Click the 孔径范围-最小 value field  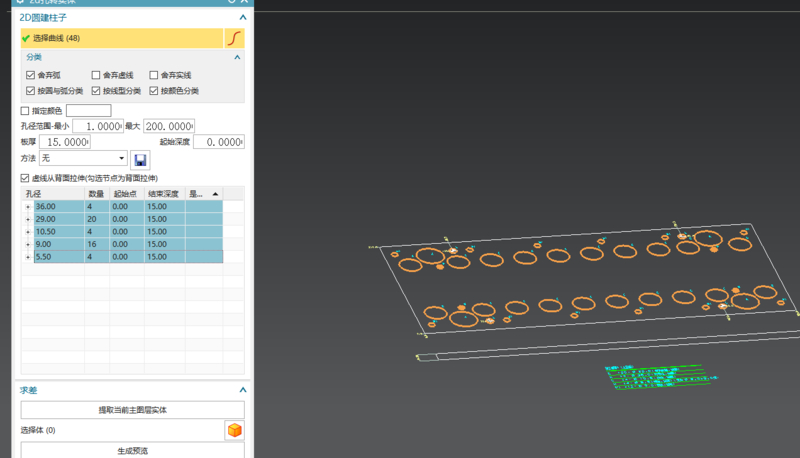tap(98, 126)
